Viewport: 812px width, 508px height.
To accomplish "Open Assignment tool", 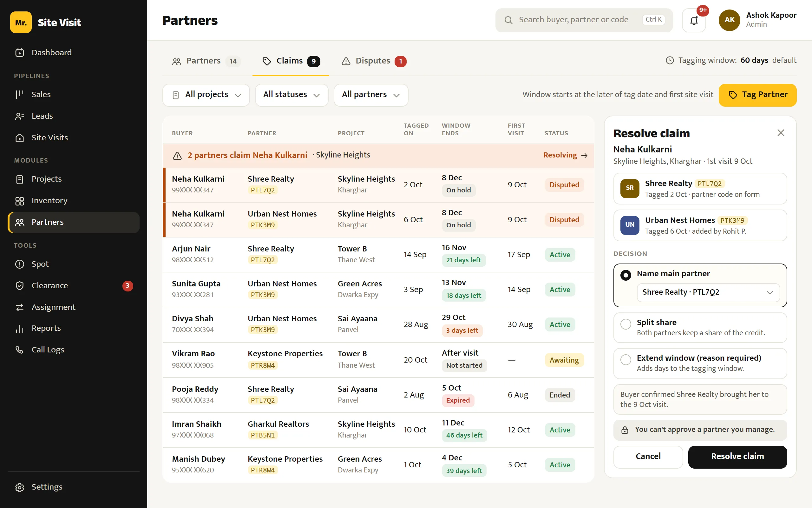I will (74, 307).
